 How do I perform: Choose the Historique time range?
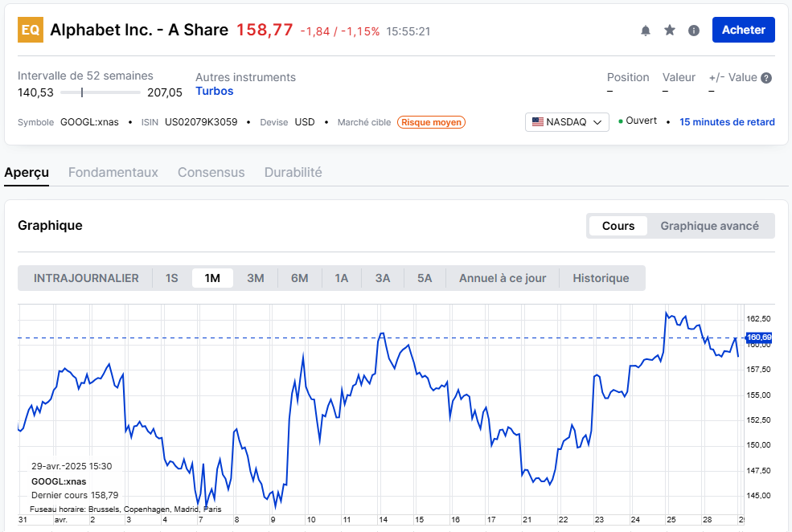click(x=601, y=278)
